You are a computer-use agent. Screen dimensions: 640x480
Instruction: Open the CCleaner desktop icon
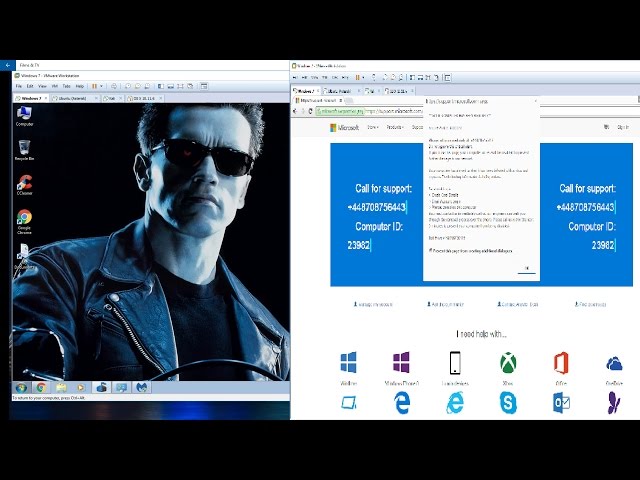(24, 185)
